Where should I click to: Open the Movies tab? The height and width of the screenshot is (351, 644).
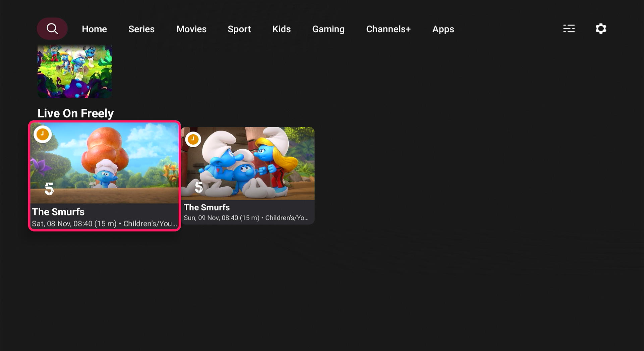coord(191,29)
